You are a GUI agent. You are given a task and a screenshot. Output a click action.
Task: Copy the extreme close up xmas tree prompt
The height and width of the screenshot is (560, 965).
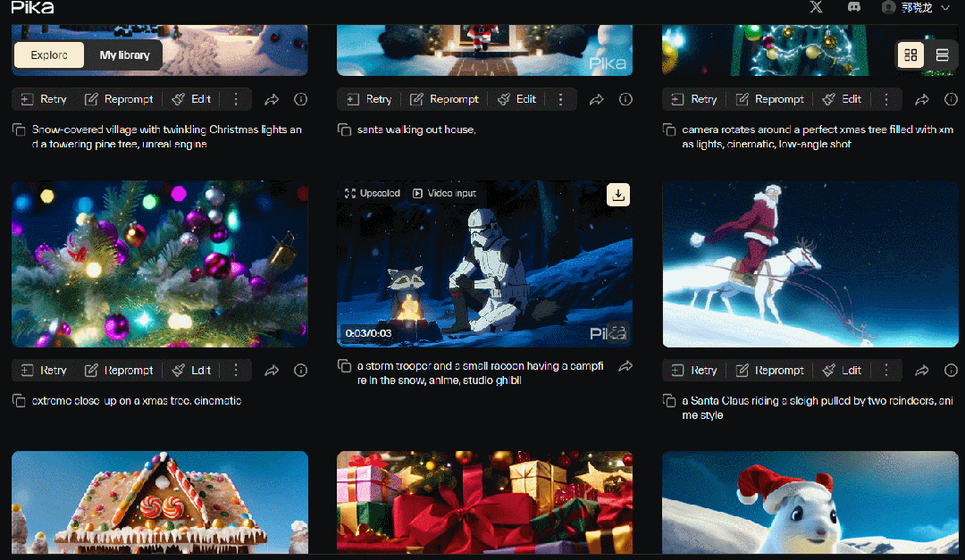point(19,401)
